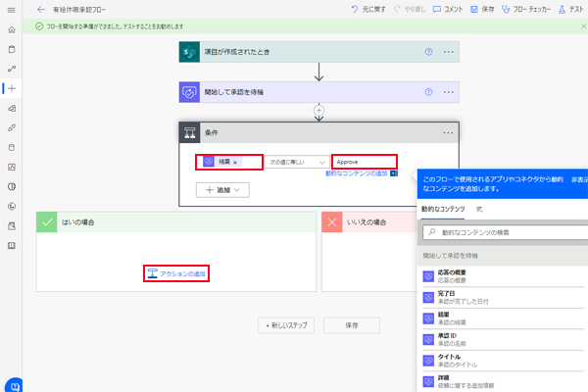Select the はいの場合 branch header

point(176,222)
